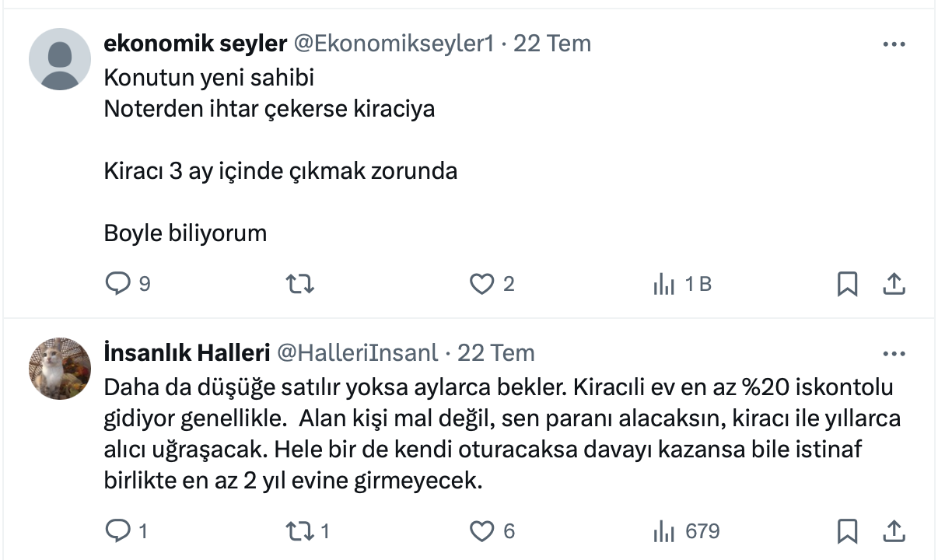
Task: Open more options for İnsanlık Halleri's tweet
Action: [894, 355]
